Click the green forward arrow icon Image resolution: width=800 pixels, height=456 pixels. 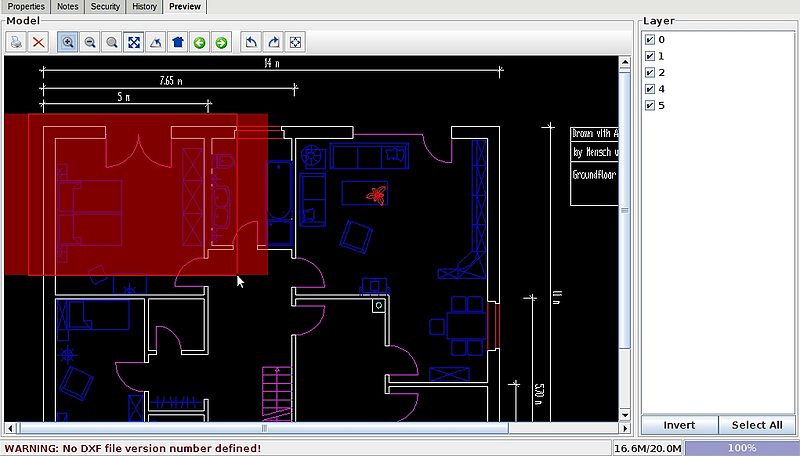pyautogui.click(x=221, y=42)
